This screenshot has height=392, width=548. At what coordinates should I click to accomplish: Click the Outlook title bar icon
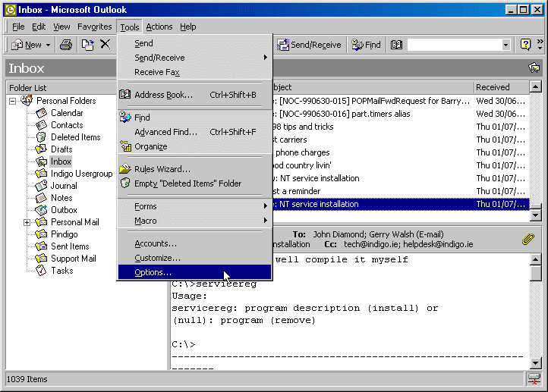coord(11,9)
